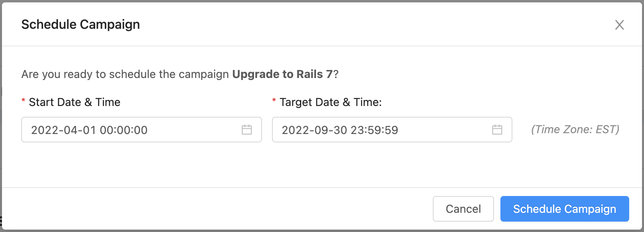Place cursor on 23:59:59 time value

coord(374,130)
